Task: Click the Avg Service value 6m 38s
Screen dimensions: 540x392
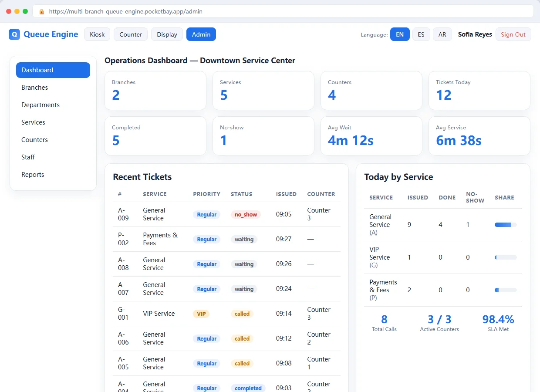Action: pyautogui.click(x=459, y=141)
